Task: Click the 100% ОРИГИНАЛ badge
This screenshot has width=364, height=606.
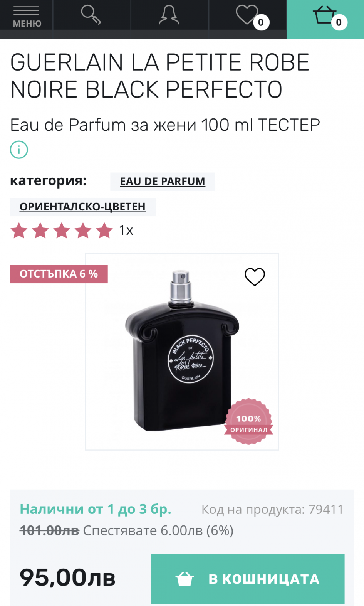Action: tap(248, 421)
